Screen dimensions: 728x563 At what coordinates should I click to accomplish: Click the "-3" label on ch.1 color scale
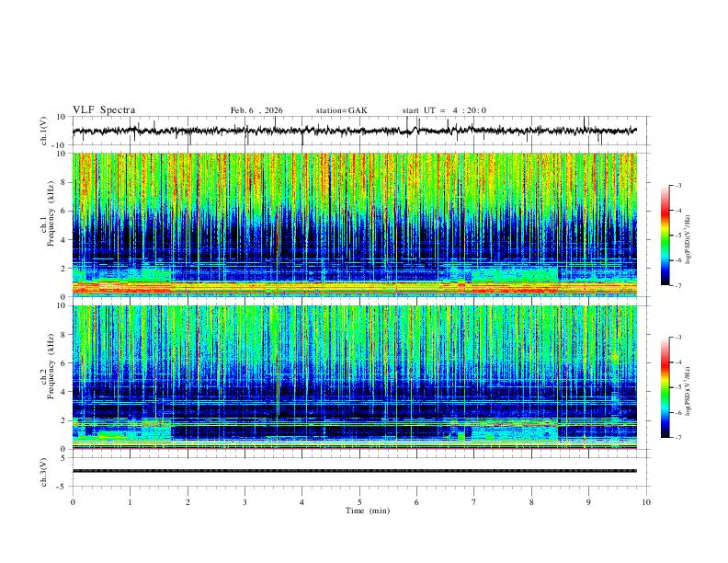[x=677, y=185]
